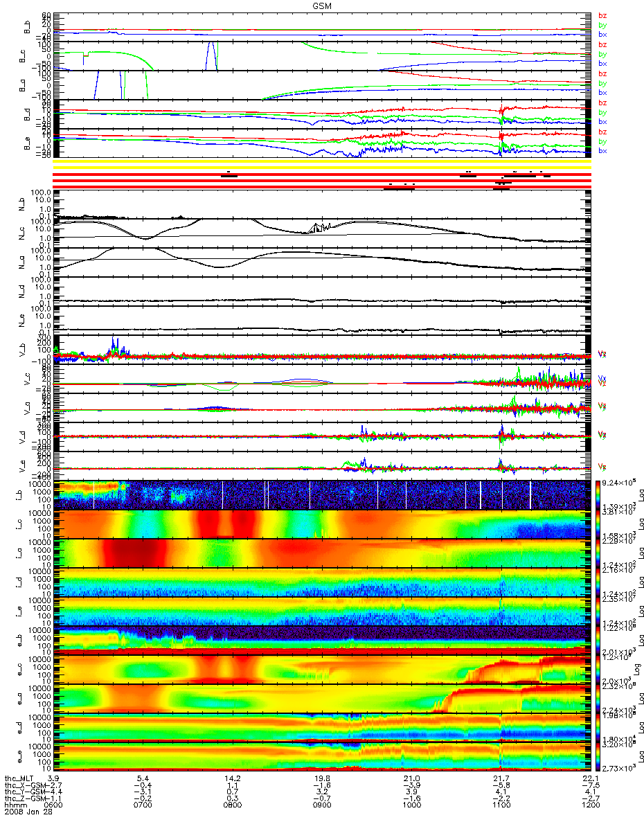The width and height of the screenshot is (644, 831).
Task: Click the MLT value 19.8
Action: [322, 779]
